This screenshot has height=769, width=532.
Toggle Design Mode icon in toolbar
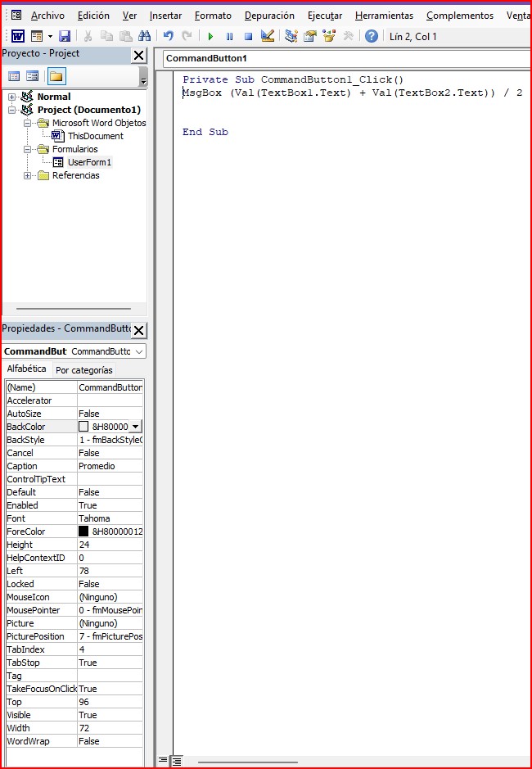(x=267, y=36)
